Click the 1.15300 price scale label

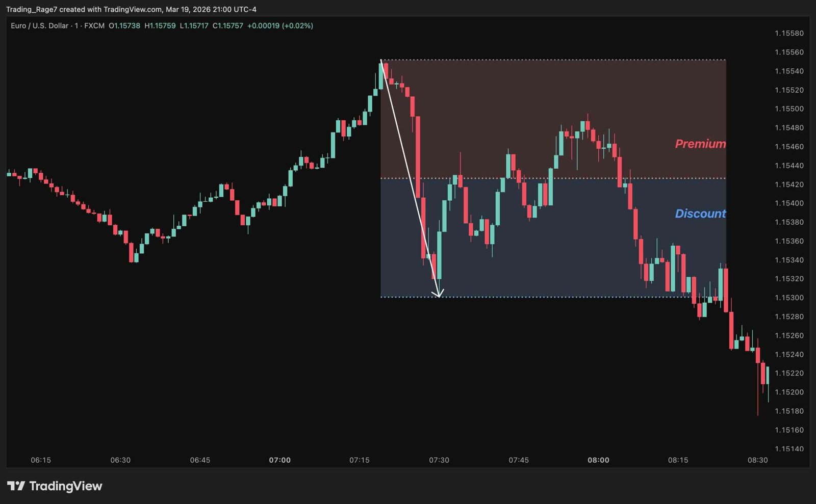[789, 298]
